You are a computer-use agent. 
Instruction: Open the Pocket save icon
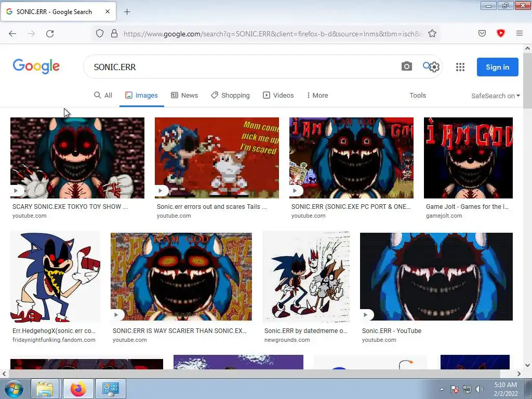pyautogui.click(x=482, y=33)
